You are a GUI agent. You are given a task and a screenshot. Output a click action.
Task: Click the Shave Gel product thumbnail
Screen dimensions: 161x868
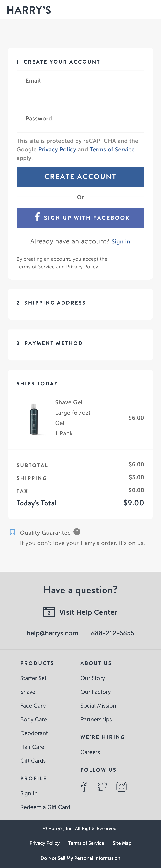(x=34, y=419)
